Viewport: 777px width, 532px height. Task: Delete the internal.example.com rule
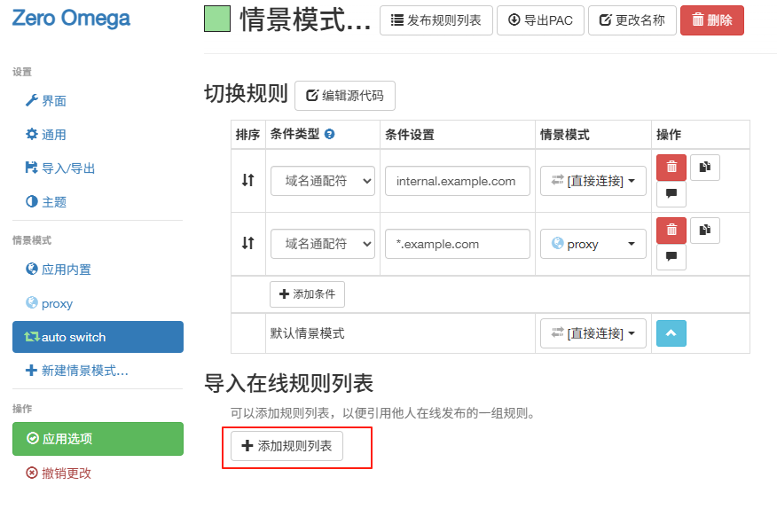click(671, 167)
